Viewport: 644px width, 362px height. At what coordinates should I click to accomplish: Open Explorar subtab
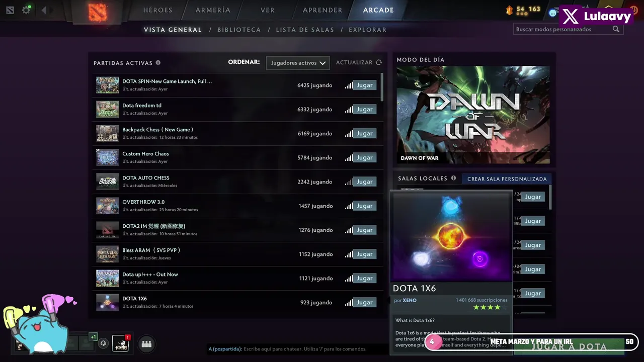pos(368,30)
